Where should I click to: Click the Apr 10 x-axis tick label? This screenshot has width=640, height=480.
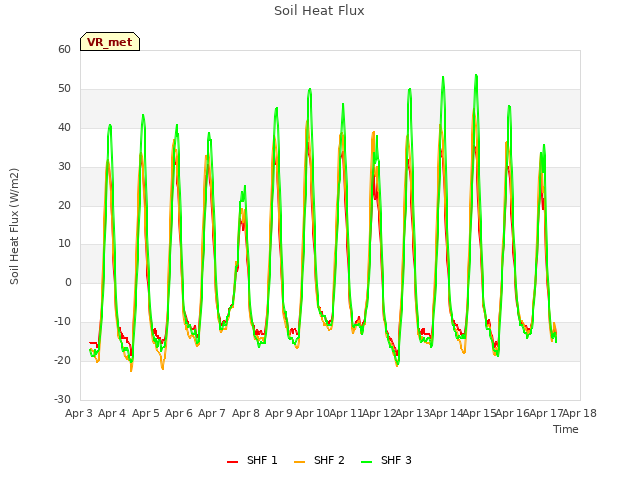[x=312, y=413]
